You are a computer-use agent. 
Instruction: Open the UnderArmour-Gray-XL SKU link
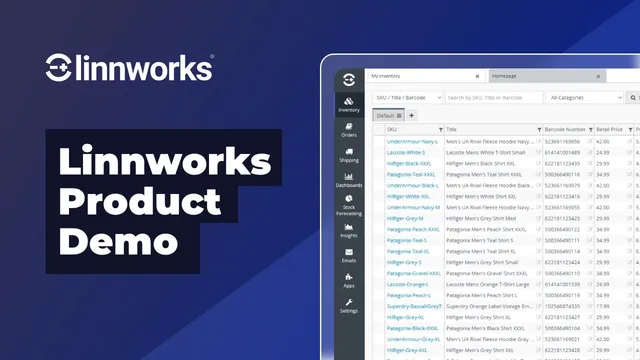[413, 339]
